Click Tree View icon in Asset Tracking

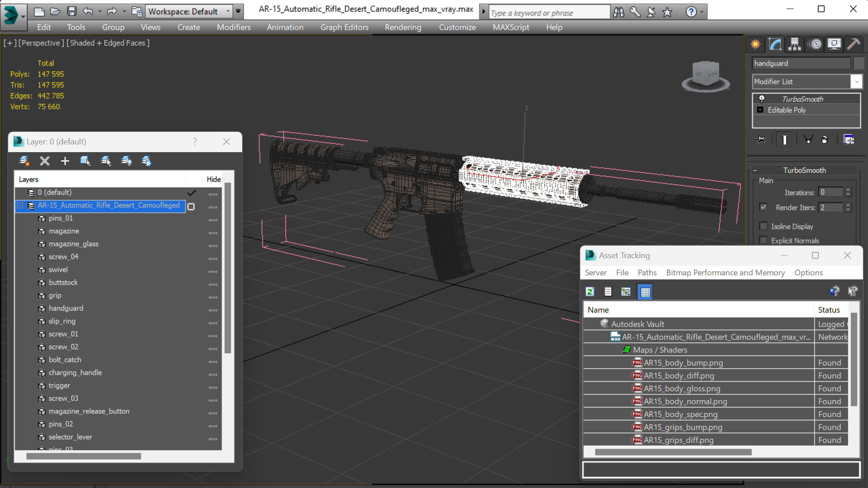point(626,292)
